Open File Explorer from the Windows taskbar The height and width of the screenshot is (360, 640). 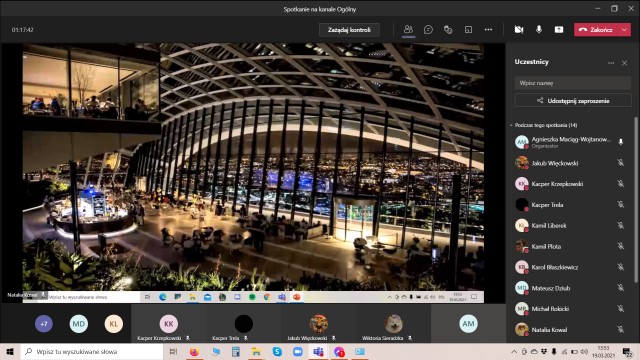(x=256, y=351)
